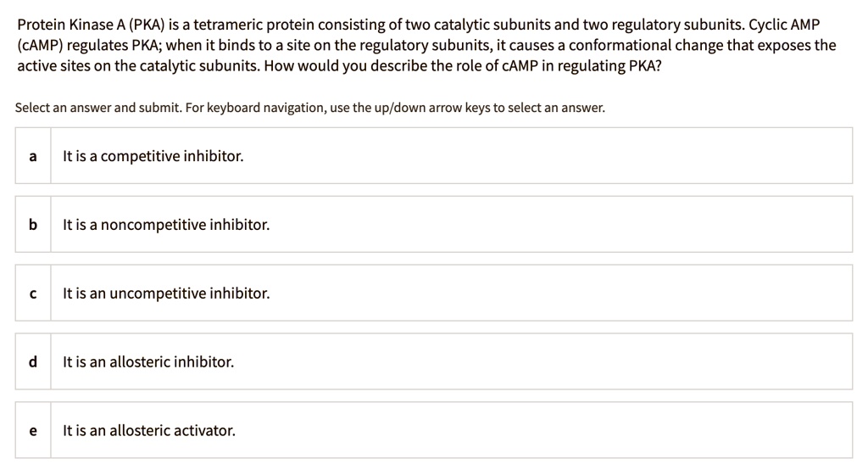Click the letter "a" answer label

[x=33, y=157]
